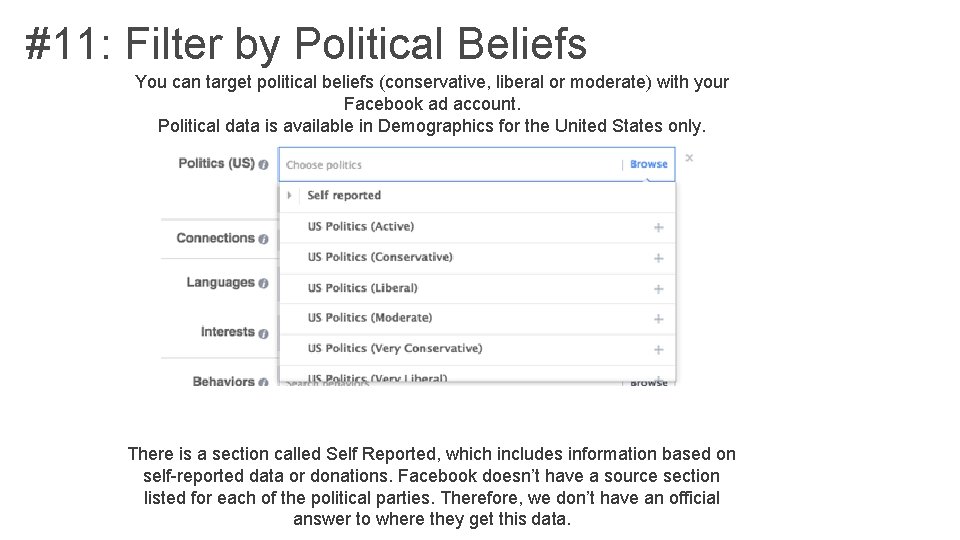The height and width of the screenshot is (540, 960).
Task: Click the Browse button in Behaviors row
Action: coord(649,382)
